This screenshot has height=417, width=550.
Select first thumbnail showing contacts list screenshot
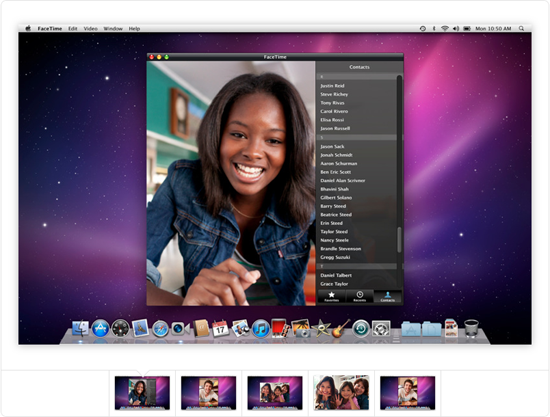[142, 393]
